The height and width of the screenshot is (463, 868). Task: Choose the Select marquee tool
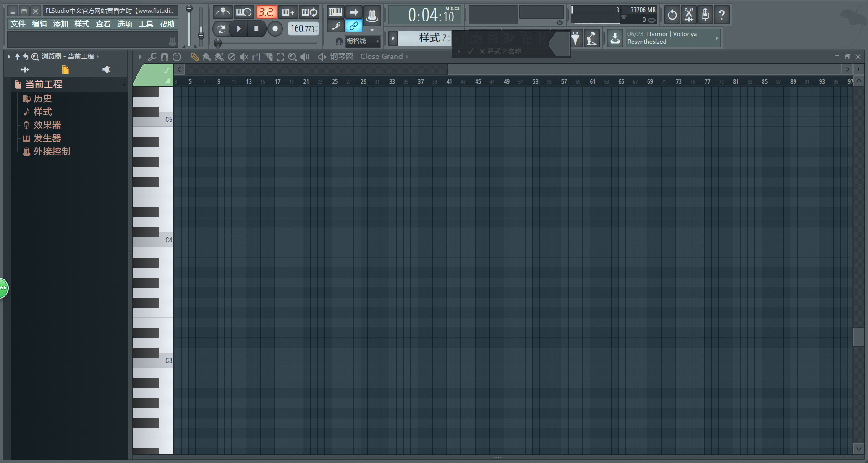coord(280,57)
